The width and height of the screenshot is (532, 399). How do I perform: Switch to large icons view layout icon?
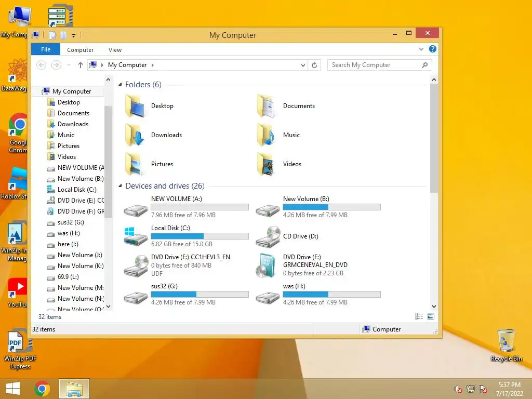[431, 316]
